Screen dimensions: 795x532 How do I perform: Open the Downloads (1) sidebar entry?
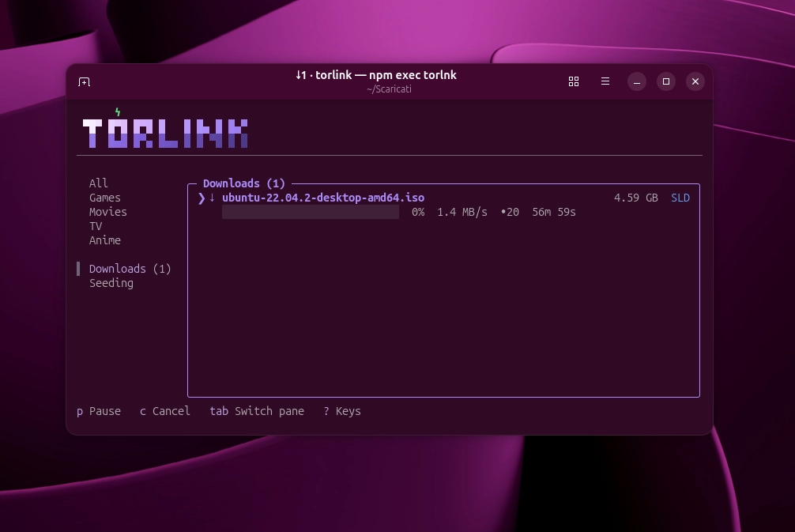(130, 268)
